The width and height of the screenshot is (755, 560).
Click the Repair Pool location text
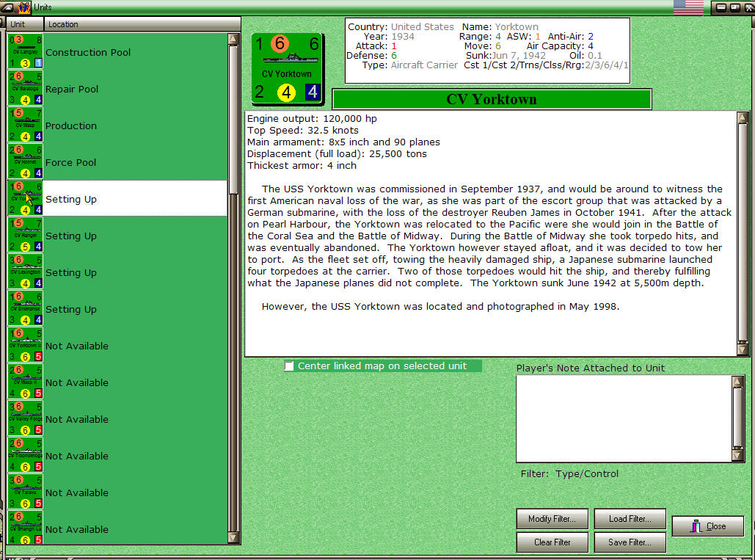(72, 89)
